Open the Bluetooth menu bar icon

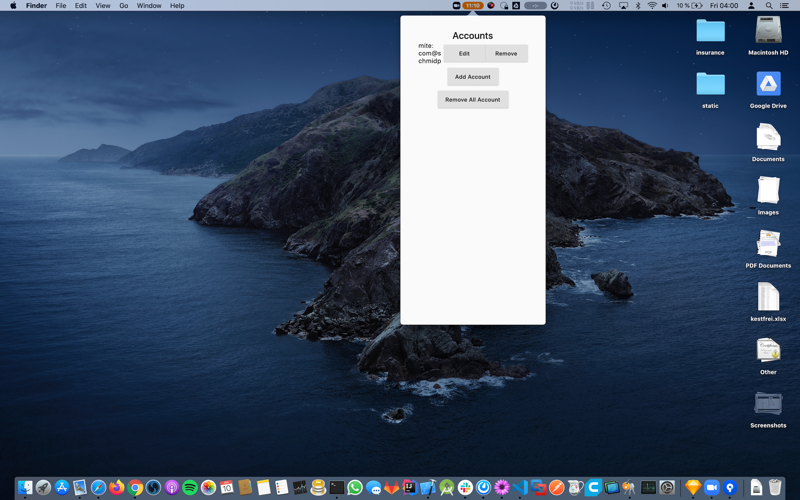637,6
